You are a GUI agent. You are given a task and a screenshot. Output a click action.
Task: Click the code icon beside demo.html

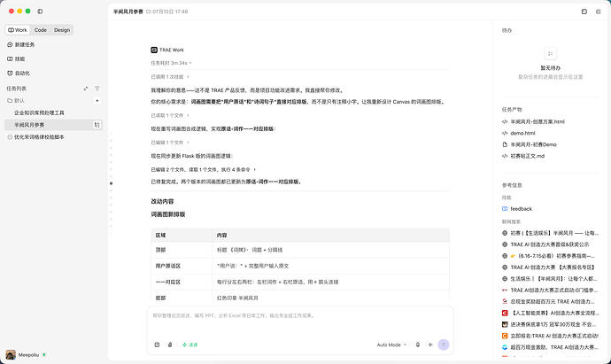click(x=505, y=133)
